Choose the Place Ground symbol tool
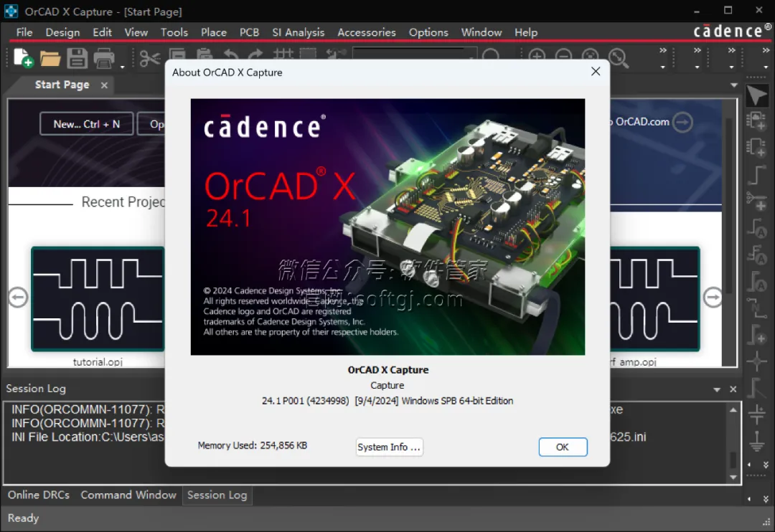This screenshot has width=775, height=532. [x=757, y=441]
